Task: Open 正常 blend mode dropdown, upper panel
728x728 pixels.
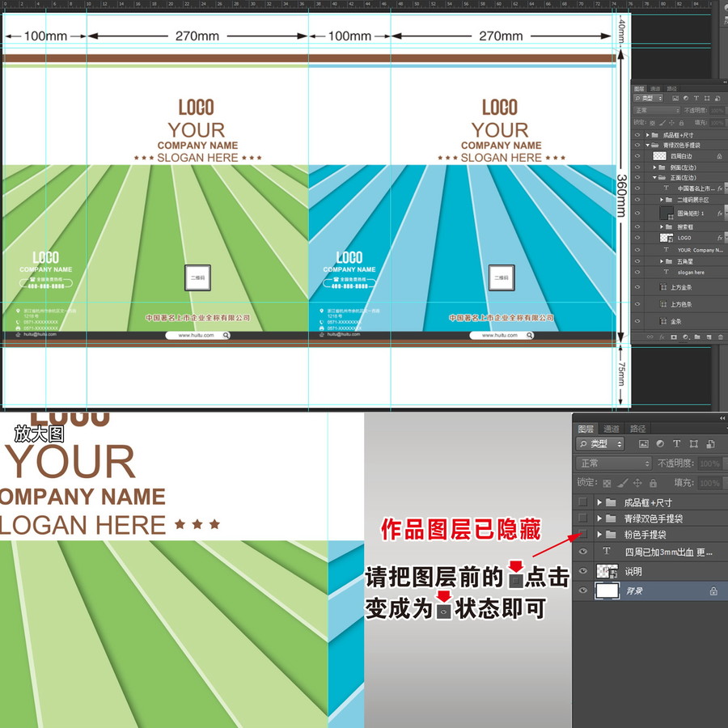Action: pos(657,111)
